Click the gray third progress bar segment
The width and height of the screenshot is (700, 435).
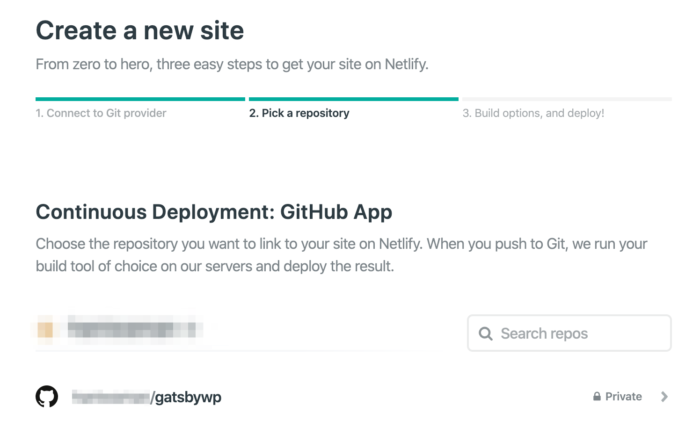[x=566, y=99]
